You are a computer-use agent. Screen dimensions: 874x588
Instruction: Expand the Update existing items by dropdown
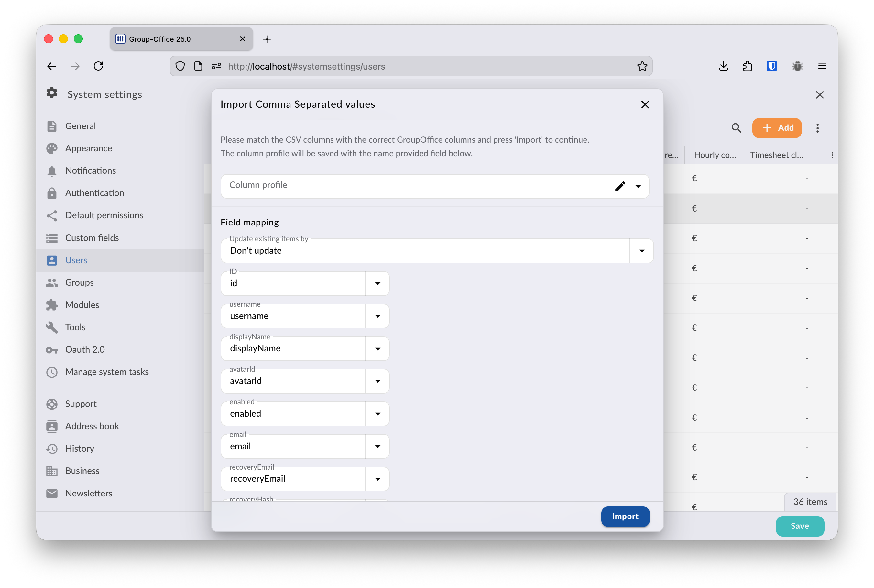[641, 251]
